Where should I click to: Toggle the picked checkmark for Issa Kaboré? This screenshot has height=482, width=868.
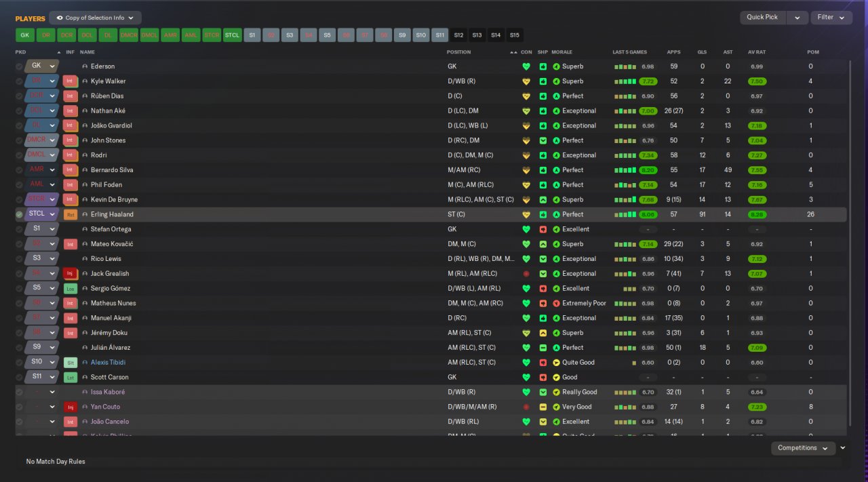point(19,393)
